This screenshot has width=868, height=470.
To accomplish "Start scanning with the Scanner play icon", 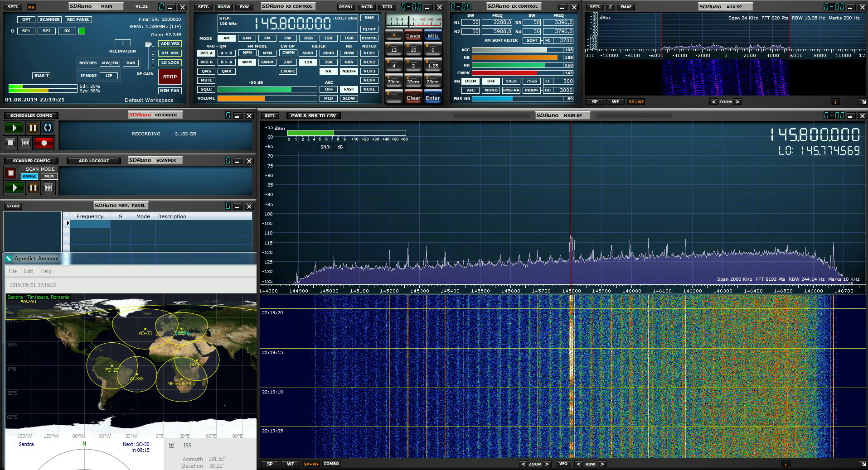I will (x=14, y=187).
